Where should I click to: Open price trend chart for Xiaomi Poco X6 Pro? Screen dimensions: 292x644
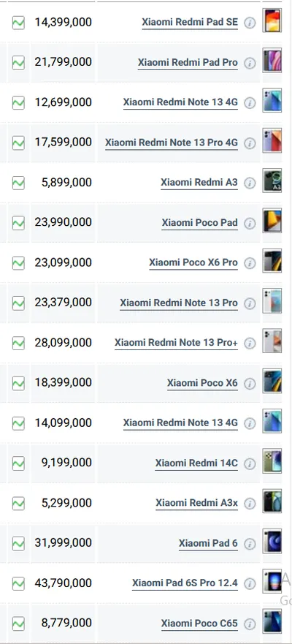pyautogui.click(x=18, y=263)
